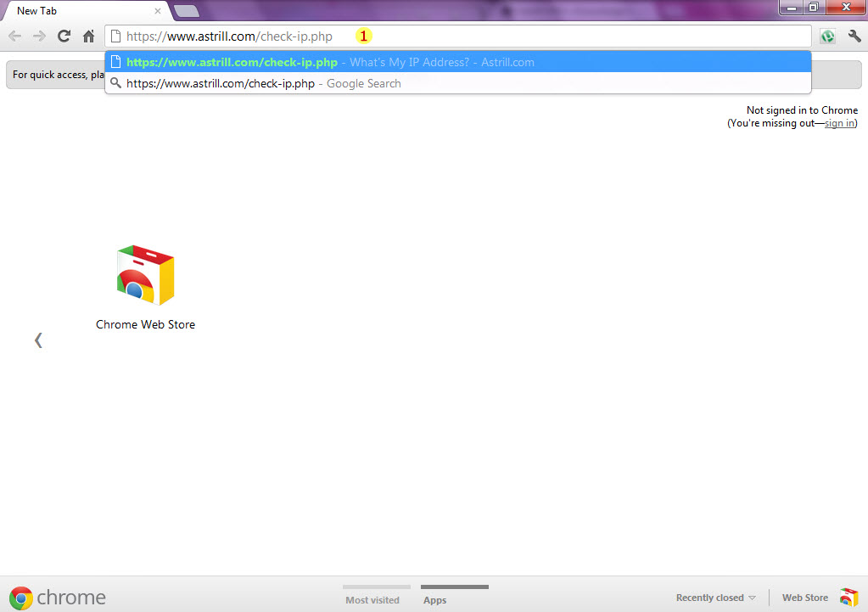Click the browser Forward arrow
Image resolution: width=868 pixels, height=612 pixels.
(39, 36)
